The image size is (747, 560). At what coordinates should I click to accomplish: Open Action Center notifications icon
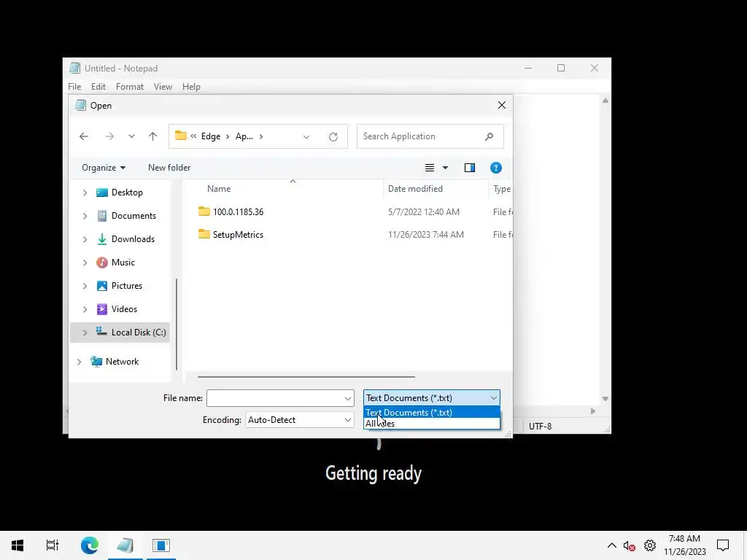pyautogui.click(x=723, y=545)
